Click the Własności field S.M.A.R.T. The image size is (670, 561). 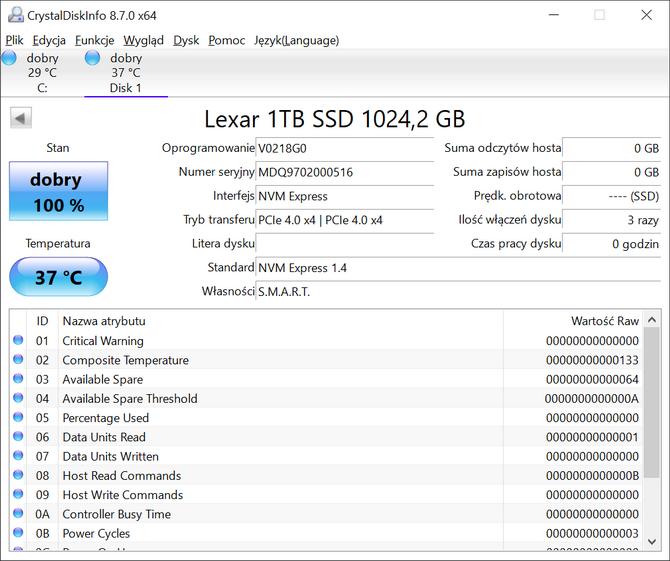tap(458, 292)
